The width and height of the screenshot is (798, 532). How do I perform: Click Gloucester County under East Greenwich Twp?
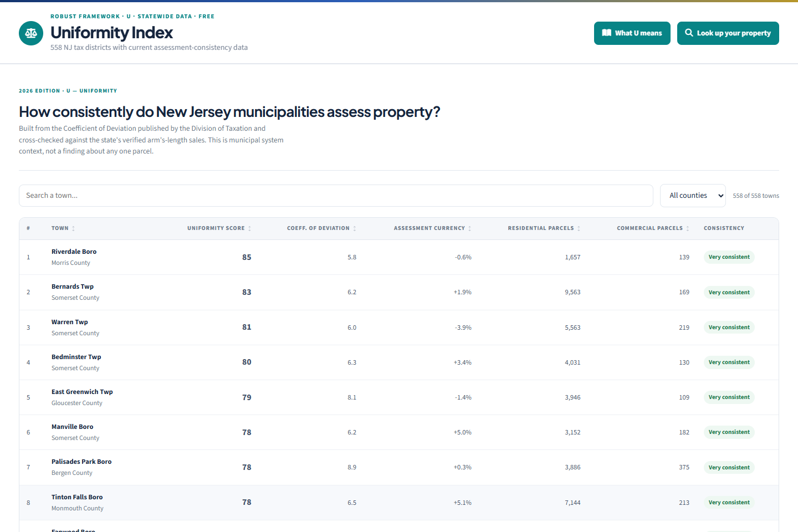click(77, 403)
